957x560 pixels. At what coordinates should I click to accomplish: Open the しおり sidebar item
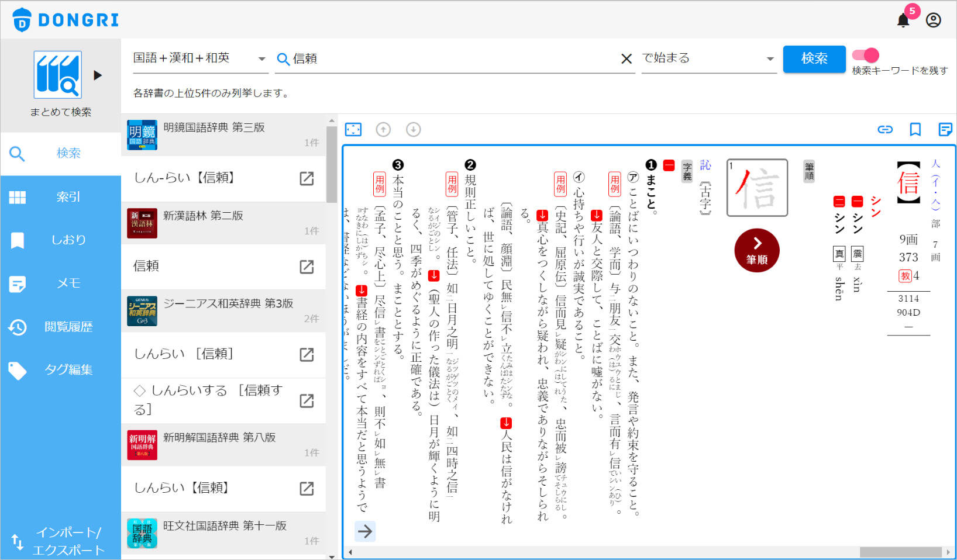pos(61,240)
